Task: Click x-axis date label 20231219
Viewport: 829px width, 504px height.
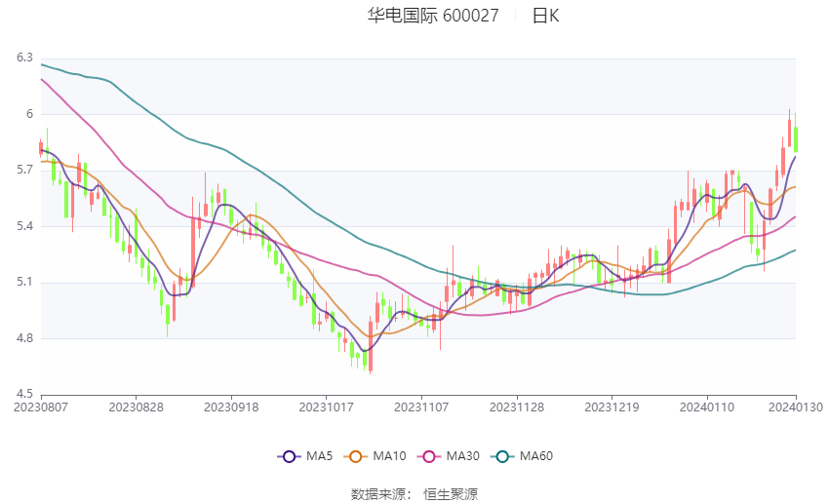Action: [612, 407]
